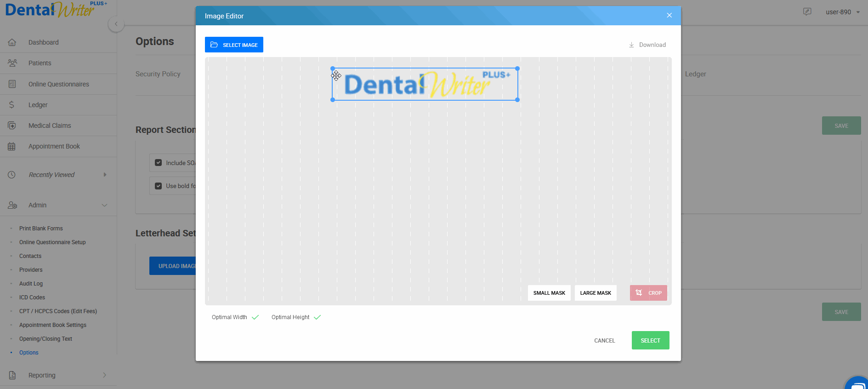Open Providers under Admin
Screen dimensions: 868x389
[x=31, y=270]
